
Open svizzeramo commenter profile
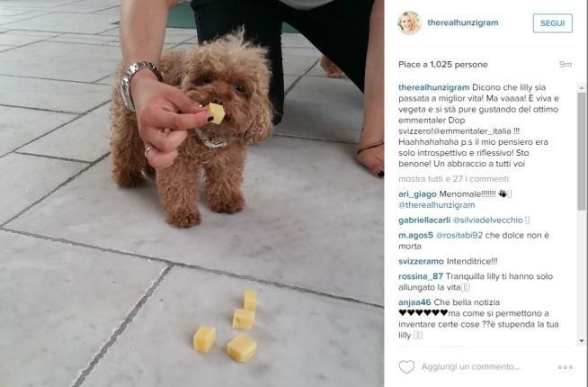(421, 261)
